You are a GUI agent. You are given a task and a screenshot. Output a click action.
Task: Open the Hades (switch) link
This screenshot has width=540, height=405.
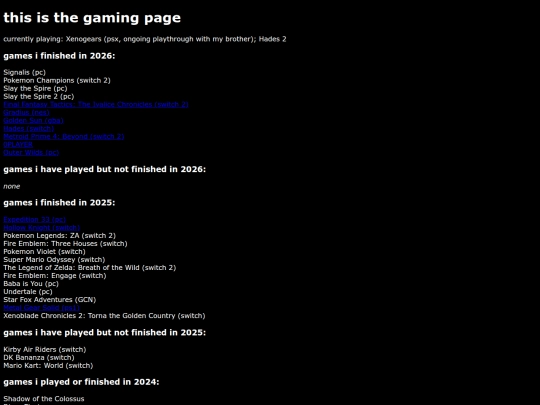click(x=29, y=128)
